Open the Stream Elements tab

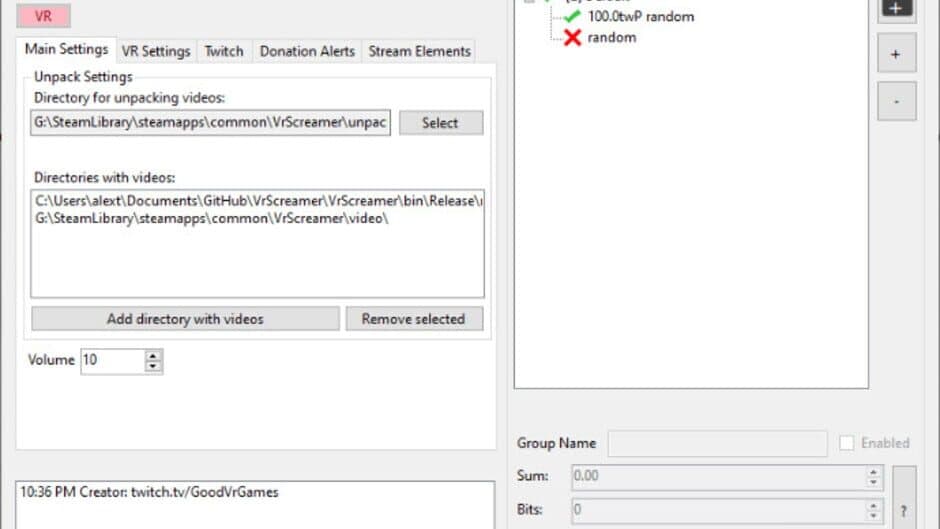tap(419, 52)
